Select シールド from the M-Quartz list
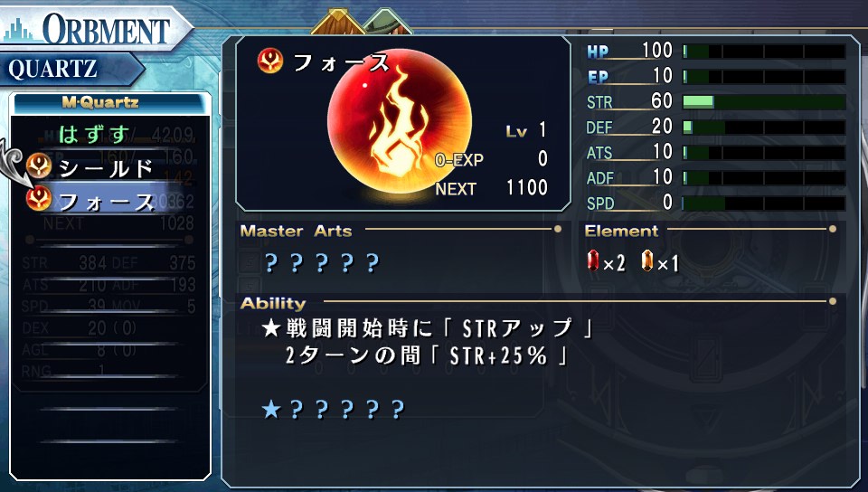This screenshot has width=868, height=492. (x=106, y=168)
